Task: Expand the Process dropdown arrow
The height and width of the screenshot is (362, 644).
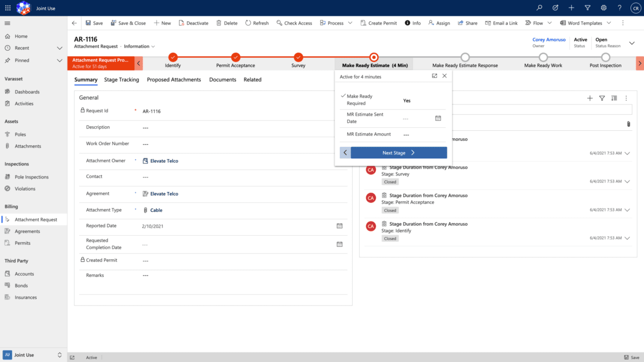Action: pos(350,23)
